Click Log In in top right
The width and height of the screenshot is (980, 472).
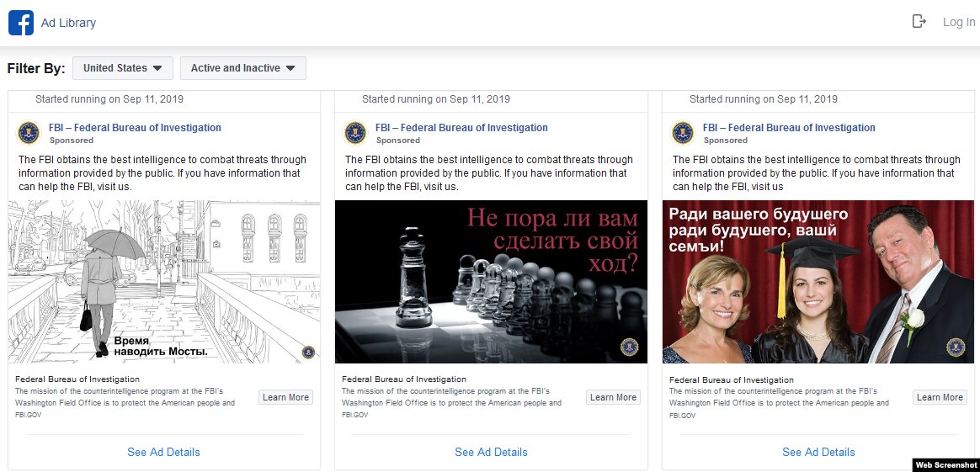[x=958, y=22]
